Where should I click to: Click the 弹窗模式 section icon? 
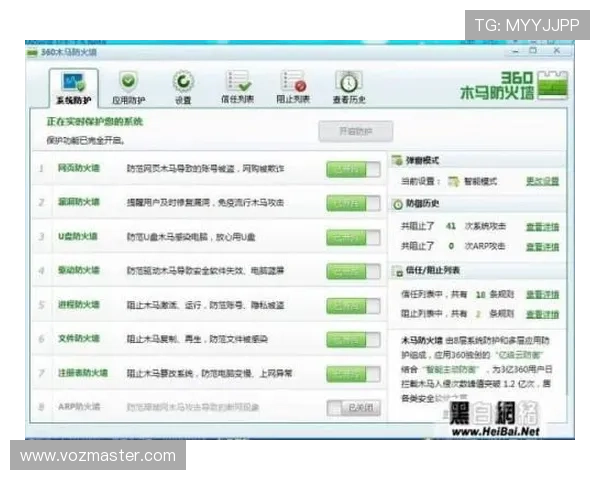click(397, 160)
